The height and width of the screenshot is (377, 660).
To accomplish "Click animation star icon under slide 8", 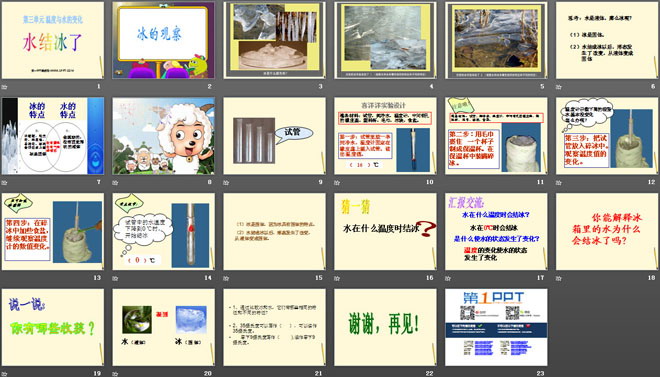I will pos(115,183).
